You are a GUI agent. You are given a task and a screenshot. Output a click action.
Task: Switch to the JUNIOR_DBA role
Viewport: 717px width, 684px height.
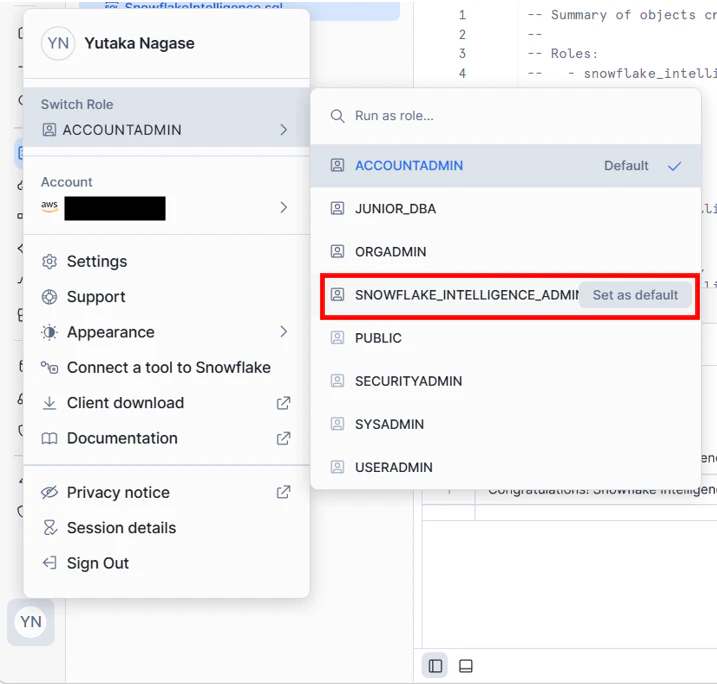click(505, 208)
